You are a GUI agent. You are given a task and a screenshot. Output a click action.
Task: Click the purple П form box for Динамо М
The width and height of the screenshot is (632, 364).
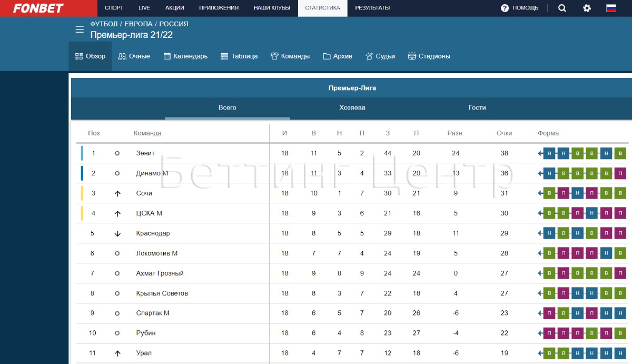[x=620, y=173]
